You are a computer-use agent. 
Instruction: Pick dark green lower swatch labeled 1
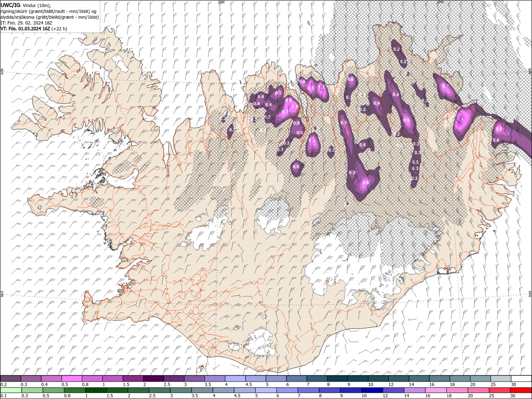[96, 390]
